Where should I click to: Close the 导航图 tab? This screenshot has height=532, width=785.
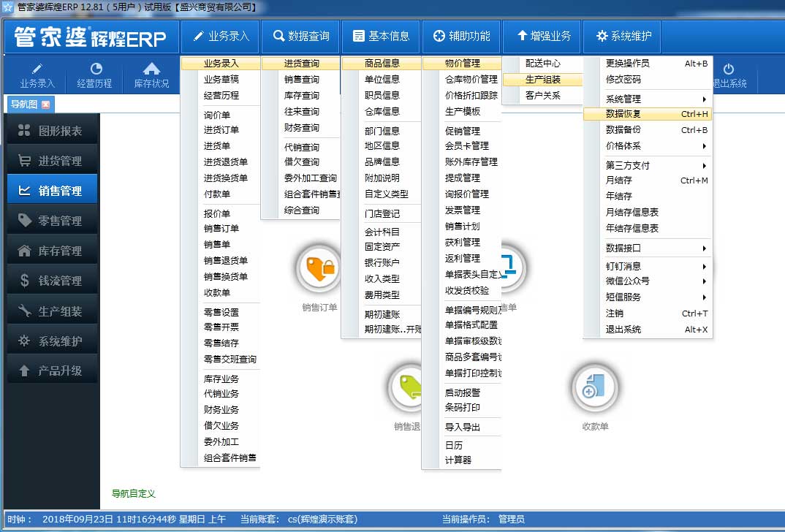[46, 104]
